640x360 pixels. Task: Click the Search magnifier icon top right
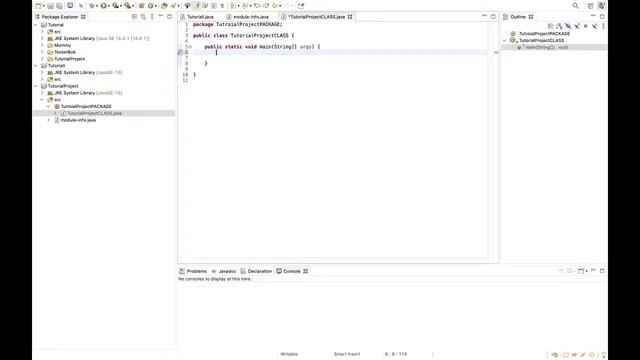coord(576,6)
